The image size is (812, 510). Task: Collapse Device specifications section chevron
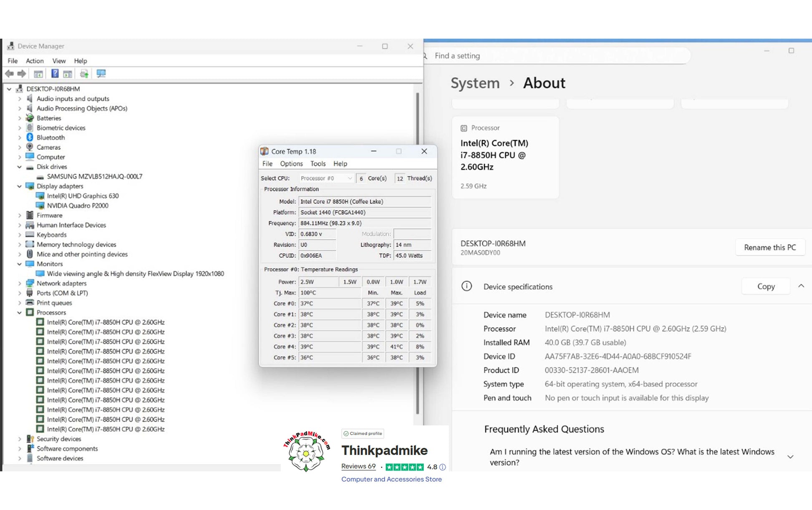[x=801, y=286]
